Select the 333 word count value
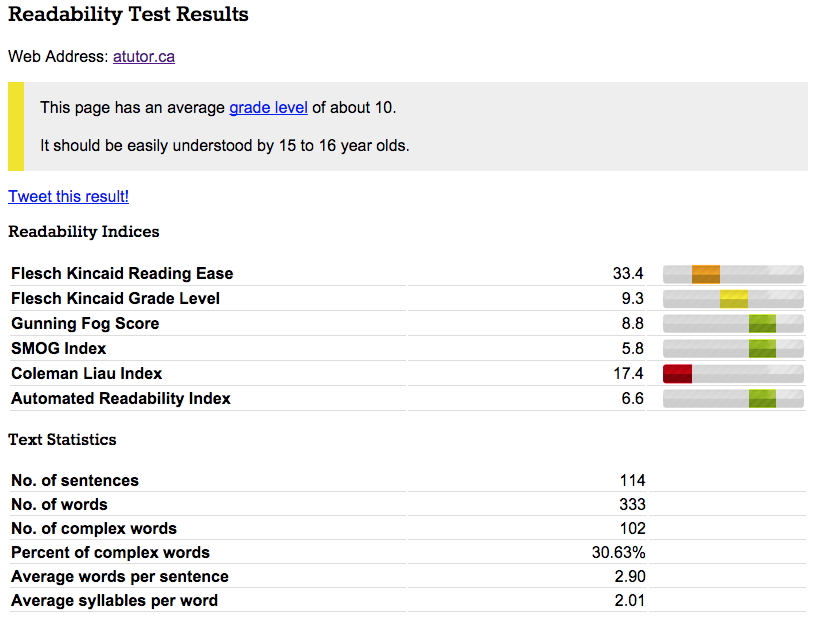820x629 pixels. click(633, 504)
